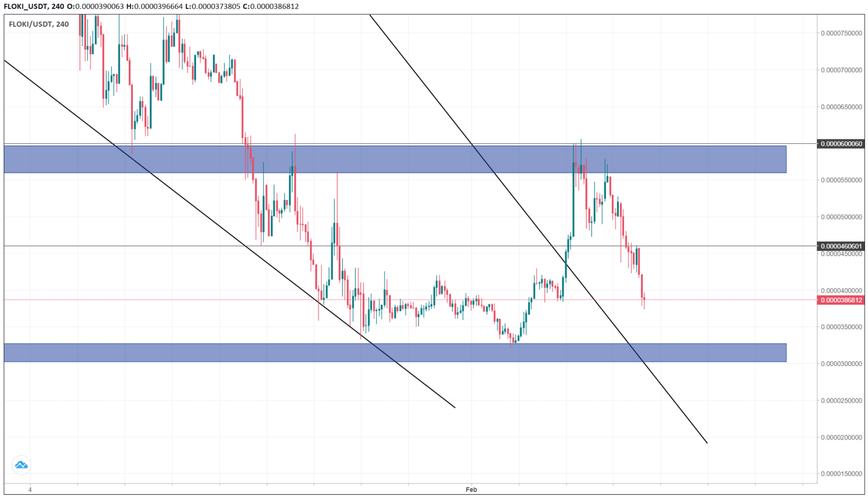Click the 0.0000700000 price axis tick
Viewport: 868px width, 498px height.
(x=841, y=70)
